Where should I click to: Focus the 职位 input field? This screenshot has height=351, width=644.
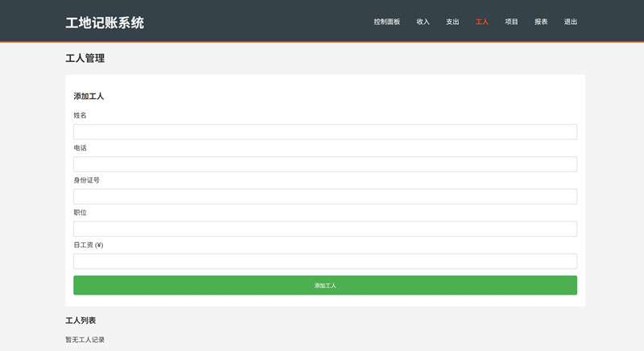click(x=325, y=229)
